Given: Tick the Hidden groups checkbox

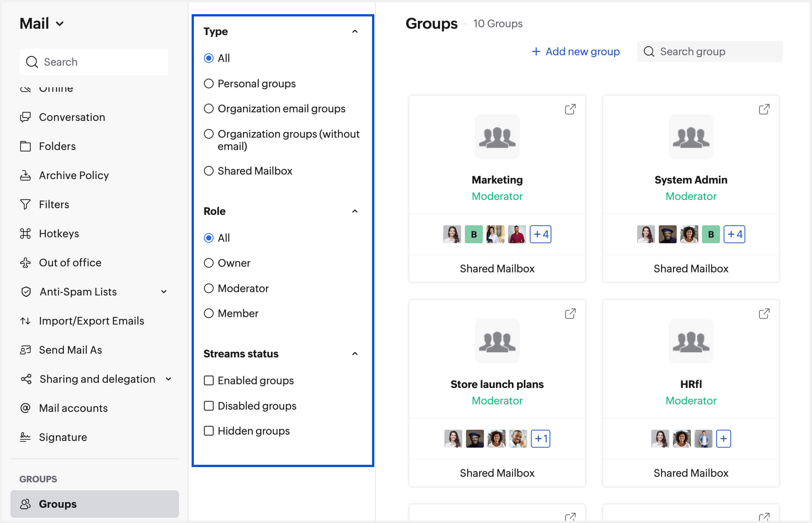Looking at the screenshot, I should click(209, 431).
